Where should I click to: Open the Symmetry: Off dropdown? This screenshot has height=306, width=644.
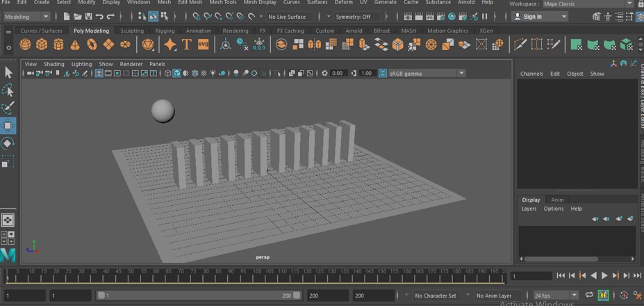pyautogui.click(x=357, y=17)
